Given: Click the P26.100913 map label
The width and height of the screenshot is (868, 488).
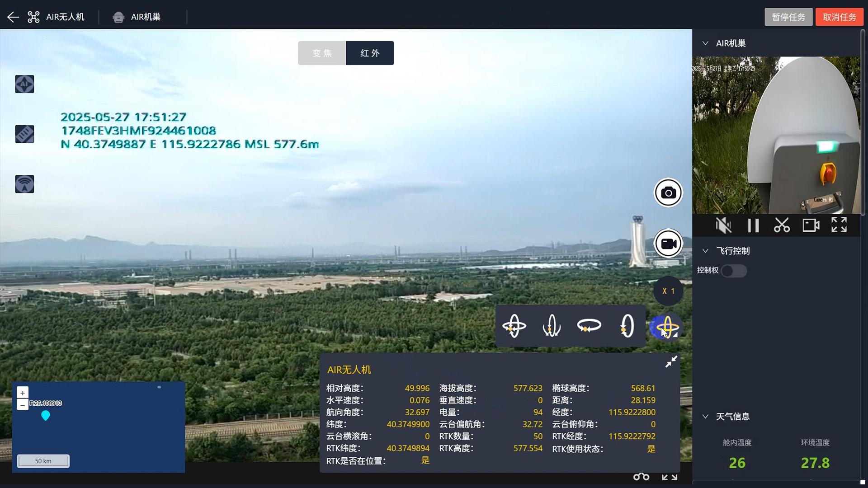Looking at the screenshot, I should 46,403.
